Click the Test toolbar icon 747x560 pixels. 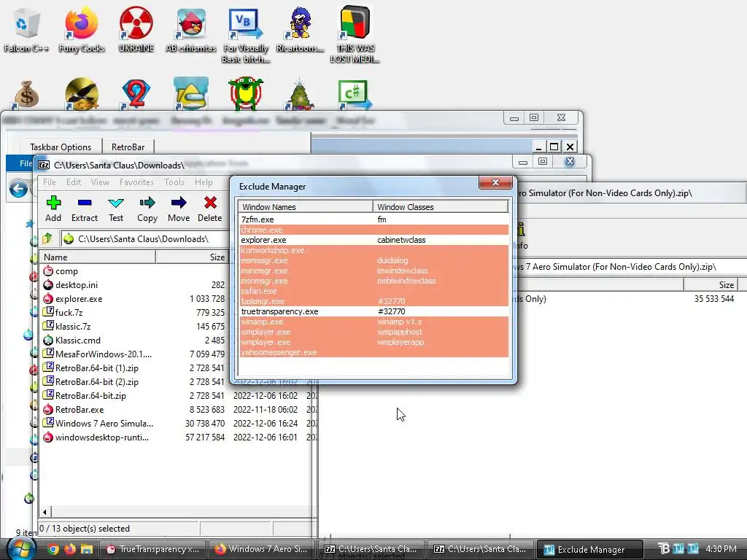pyautogui.click(x=116, y=209)
